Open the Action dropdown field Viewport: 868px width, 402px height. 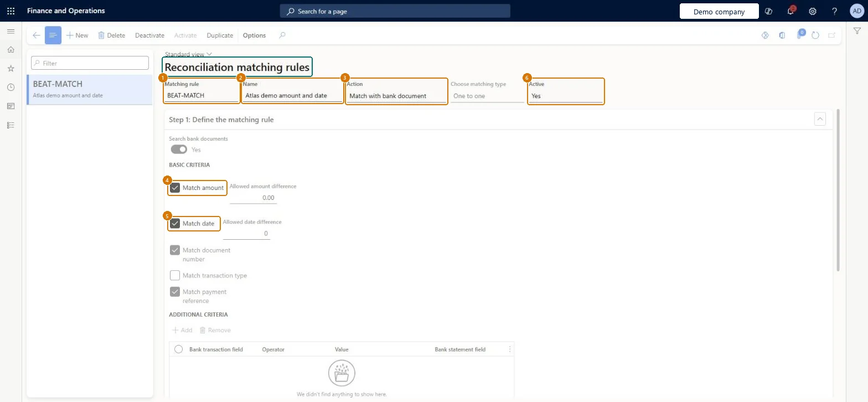[x=396, y=96]
